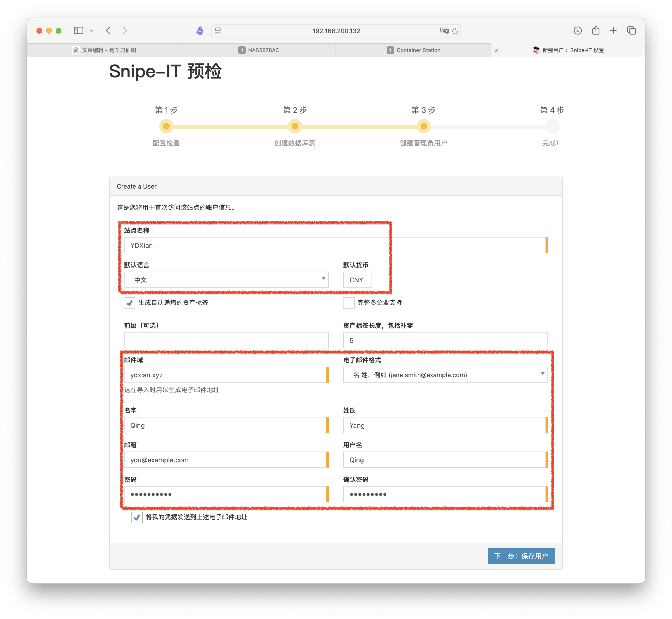The height and width of the screenshot is (619, 672).
Task: Click the 邮箱 field with you@example.com
Action: (226, 459)
